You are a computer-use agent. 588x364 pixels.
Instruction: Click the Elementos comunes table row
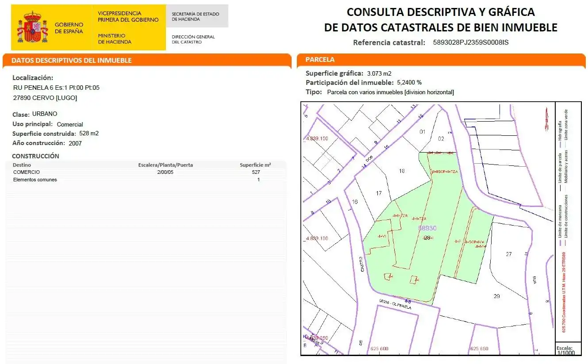point(142,180)
